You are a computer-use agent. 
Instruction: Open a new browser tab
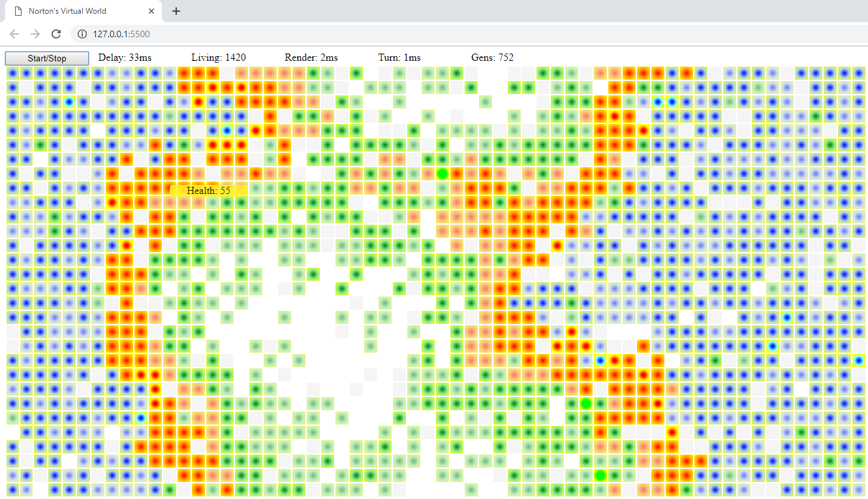(x=176, y=11)
